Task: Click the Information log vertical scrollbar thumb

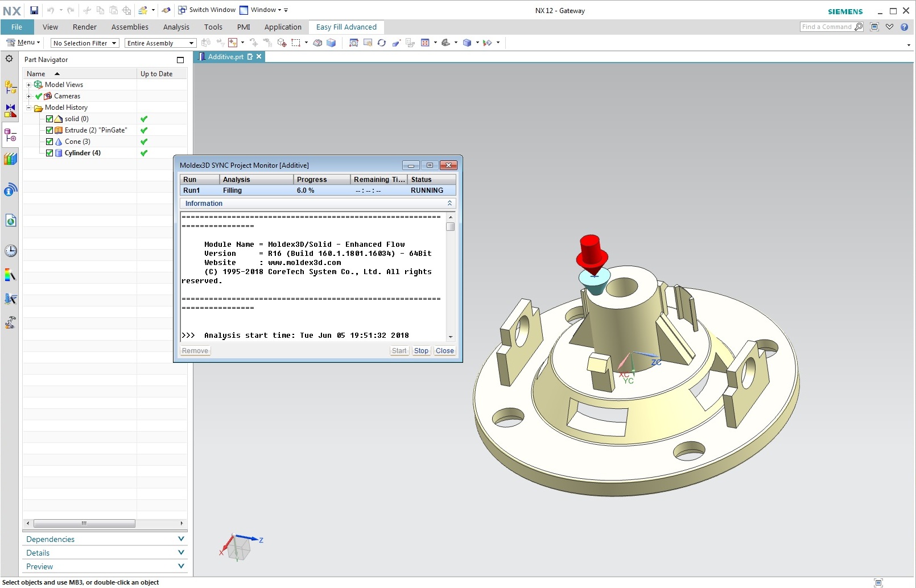Action: tap(450, 227)
